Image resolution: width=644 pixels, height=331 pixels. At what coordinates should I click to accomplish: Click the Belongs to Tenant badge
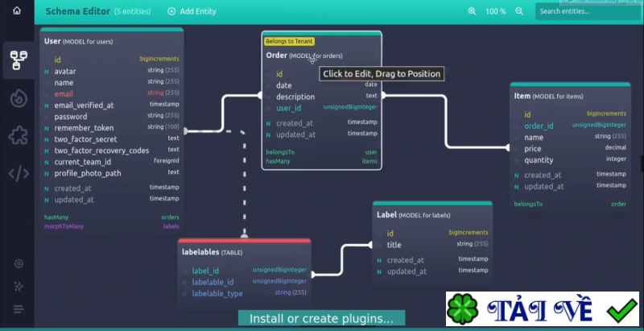(289, 41)
